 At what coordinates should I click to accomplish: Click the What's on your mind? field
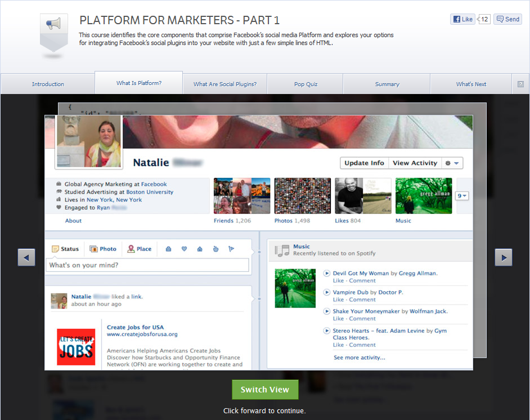pos(147,265)
